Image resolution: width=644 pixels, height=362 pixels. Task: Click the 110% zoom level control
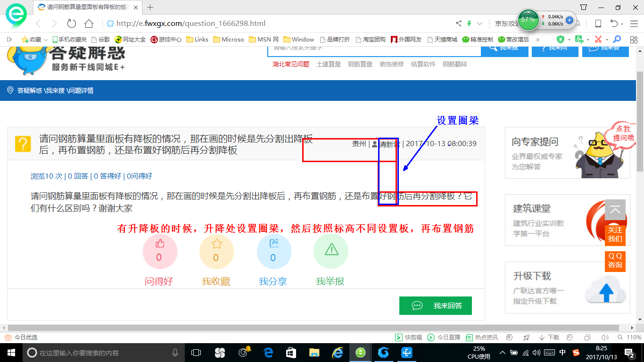(630, 337)
